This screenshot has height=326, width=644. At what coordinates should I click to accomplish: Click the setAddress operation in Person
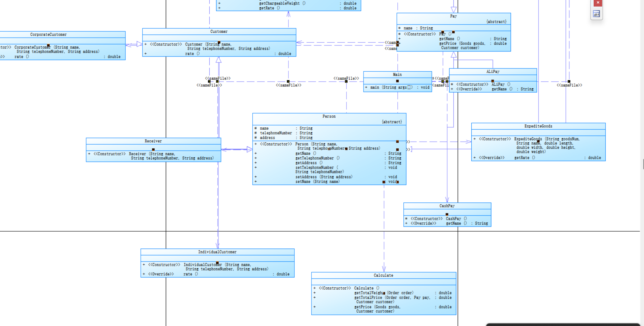324,177
